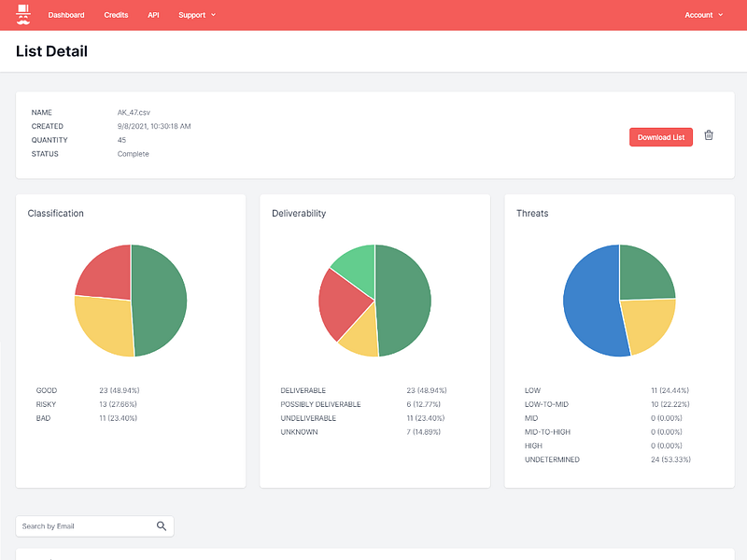Image resolution: width=747 pixels, height=560 pixels.
Task: Open the API menu item
Action: click(153, 15)
